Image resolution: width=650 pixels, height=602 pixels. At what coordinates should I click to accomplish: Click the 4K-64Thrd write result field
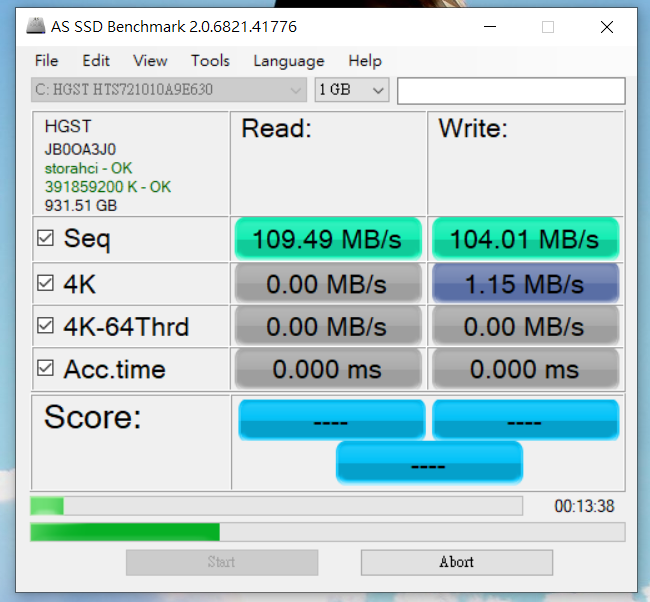pos(525,326)
